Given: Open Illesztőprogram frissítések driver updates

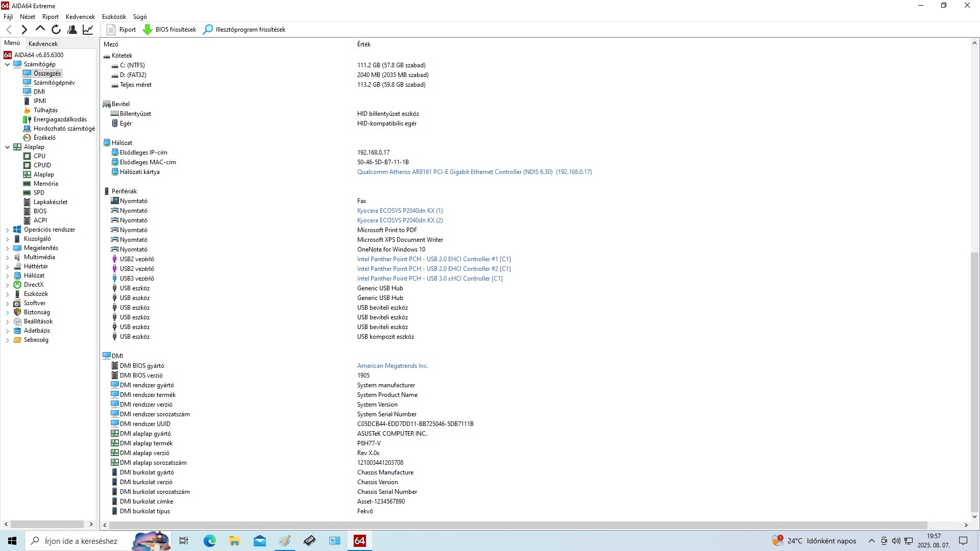Looking at the screenshot, I should click(x=244, y=30).
